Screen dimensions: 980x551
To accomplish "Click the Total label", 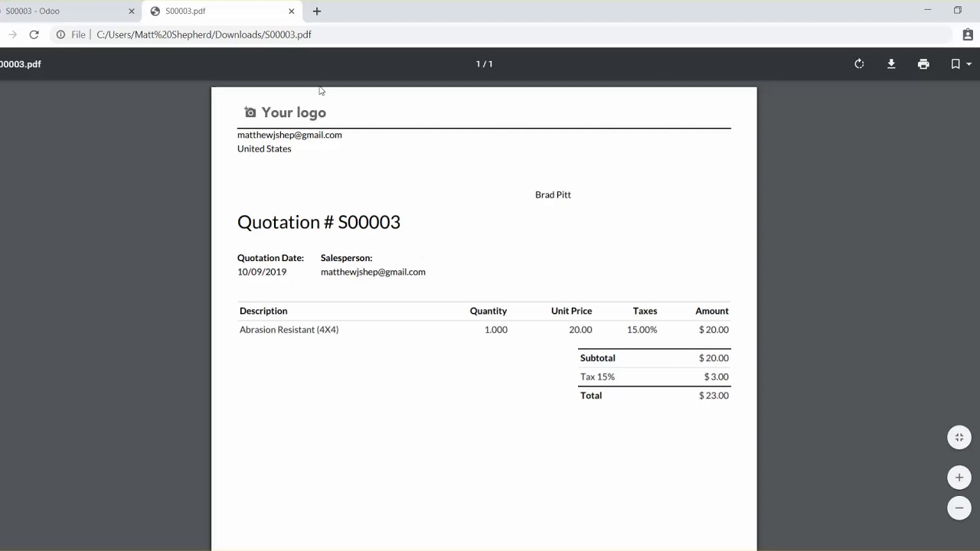I will (x=591, y=396).
